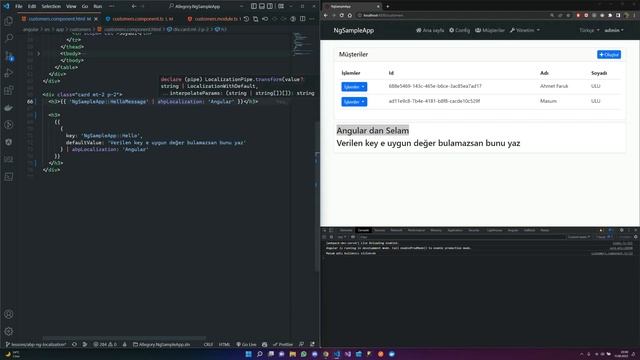Toggle the bottom panel layout icon
This screenshot has width=640, height=360.
tap(262, 6)
